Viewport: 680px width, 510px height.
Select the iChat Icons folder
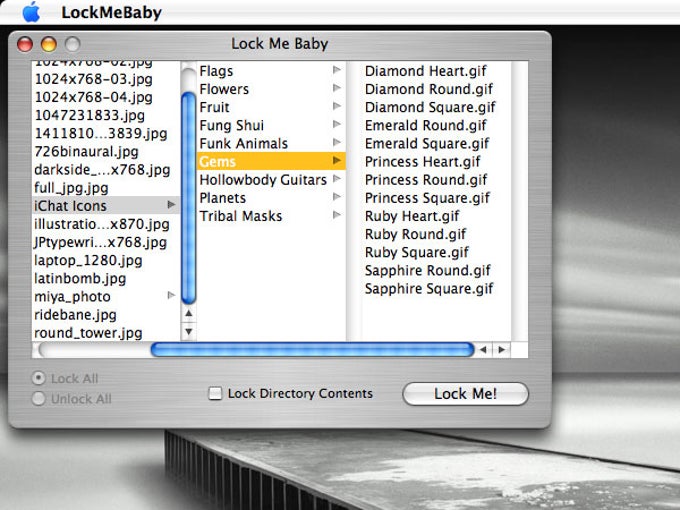106,206
